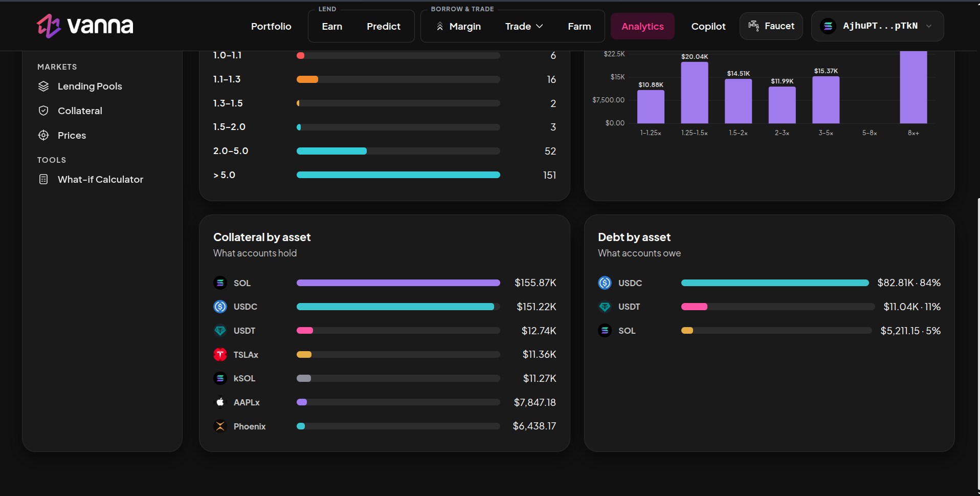Screen dimensions: 980x496
Task: Click the AAPLx Apple icon
Action: tap(220, 402)
